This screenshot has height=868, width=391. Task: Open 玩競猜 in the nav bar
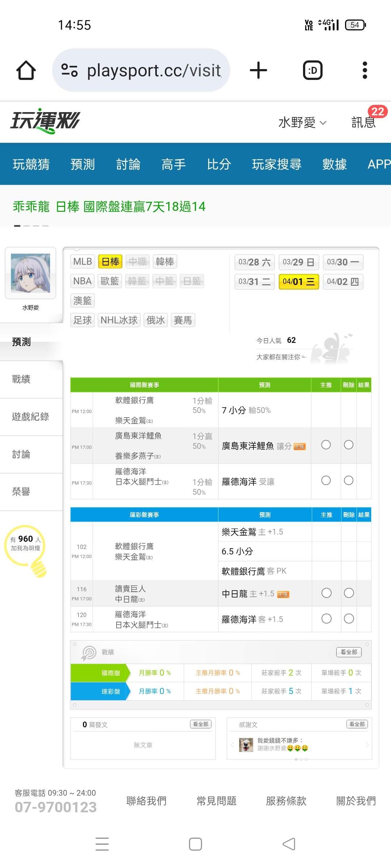pos(31,164)
